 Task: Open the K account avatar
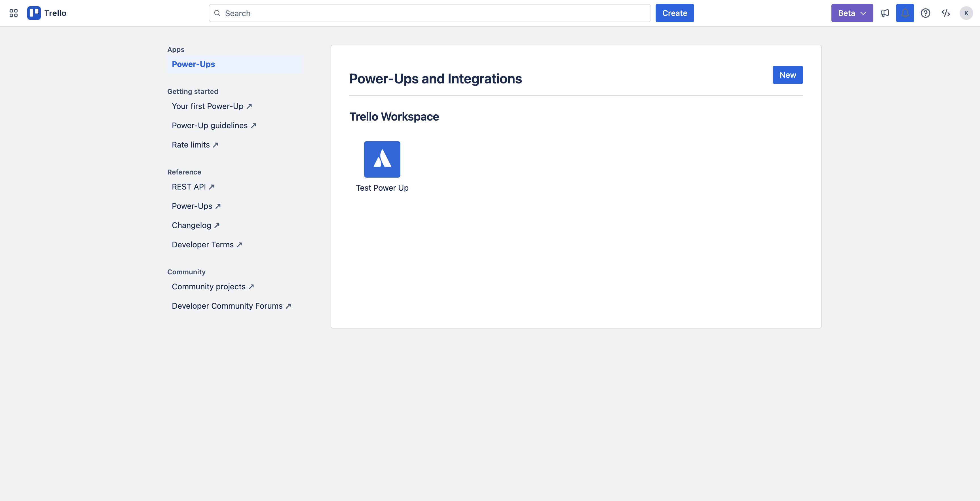tap(966, 13)
